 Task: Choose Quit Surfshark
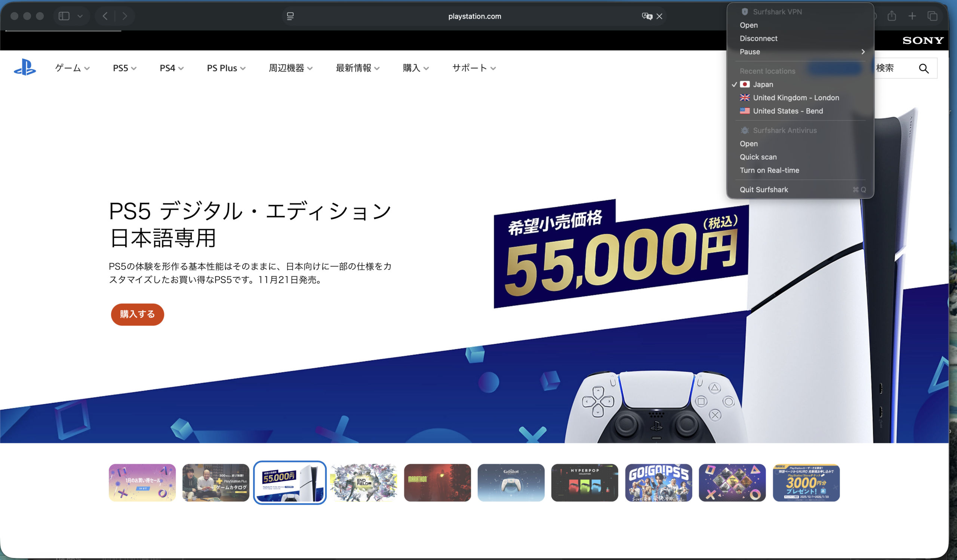(800, 190)
